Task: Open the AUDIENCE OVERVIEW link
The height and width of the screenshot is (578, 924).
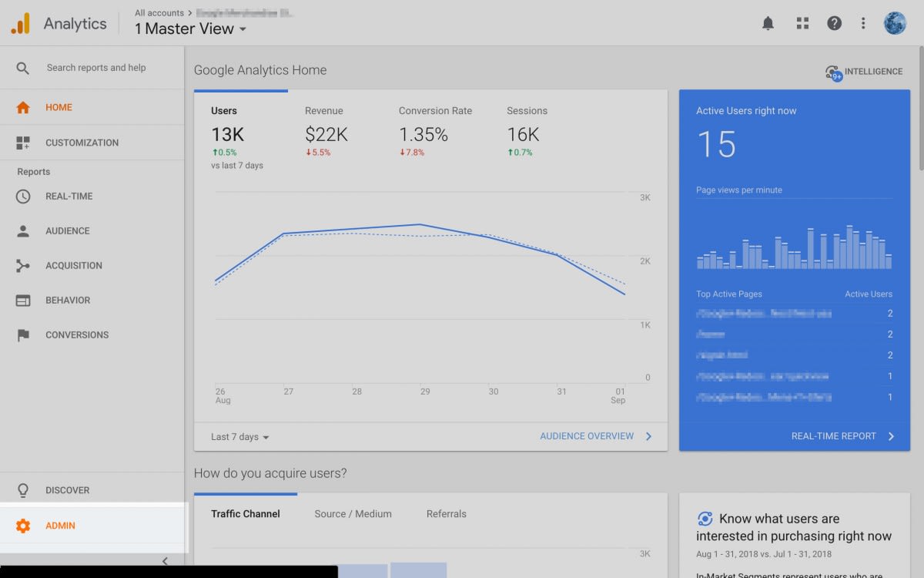Action: [587, 436]
